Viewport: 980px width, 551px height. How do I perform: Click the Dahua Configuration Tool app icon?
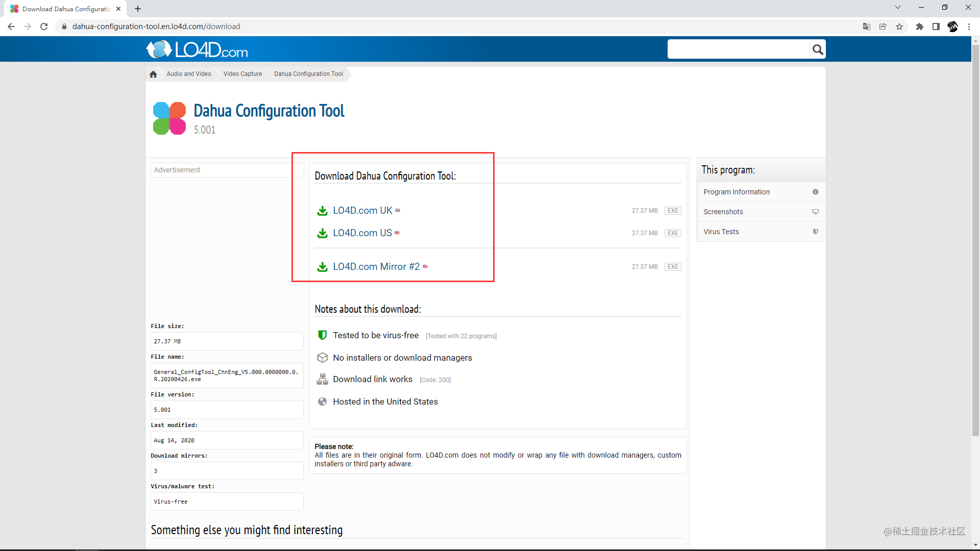click(169, 118)
